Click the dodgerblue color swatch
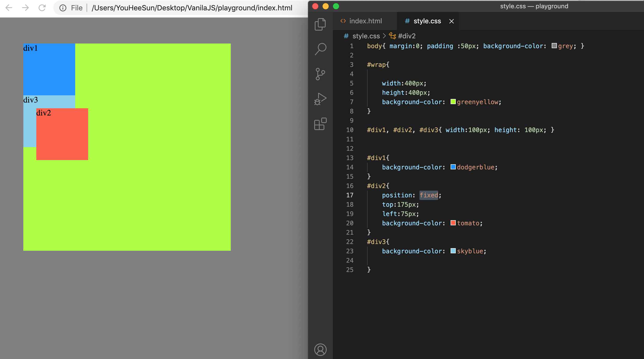 tap(453, 167)
